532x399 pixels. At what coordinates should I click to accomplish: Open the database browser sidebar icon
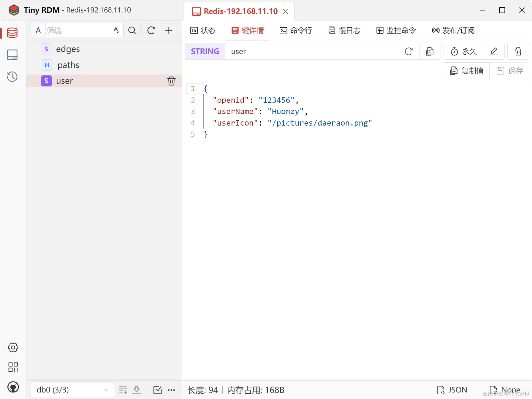click(12, 33)
